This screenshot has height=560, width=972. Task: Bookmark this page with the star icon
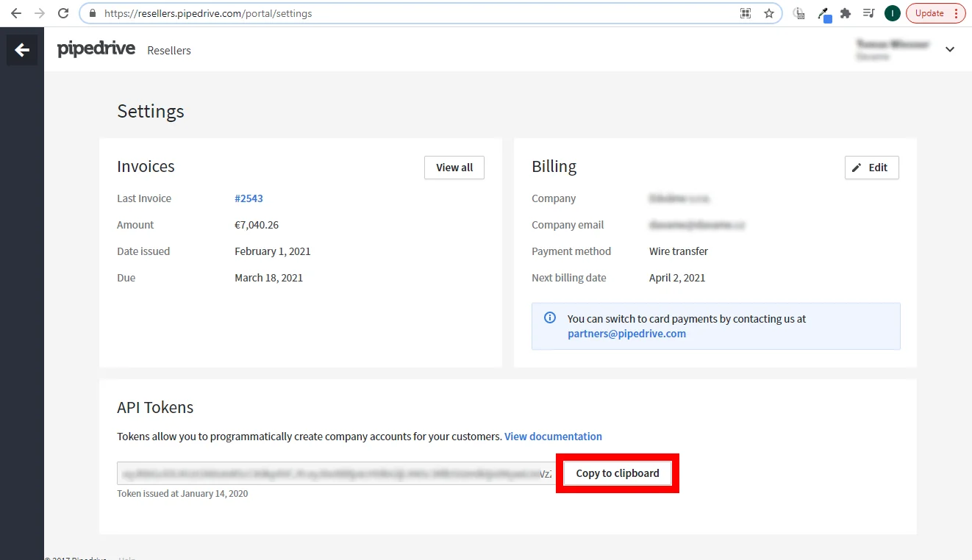coord(769,13)
